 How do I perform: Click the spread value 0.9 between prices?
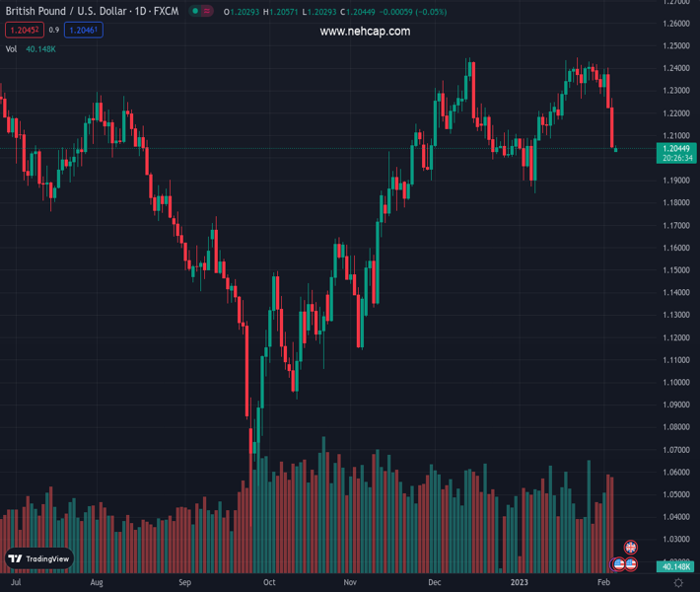pos(54,30)
